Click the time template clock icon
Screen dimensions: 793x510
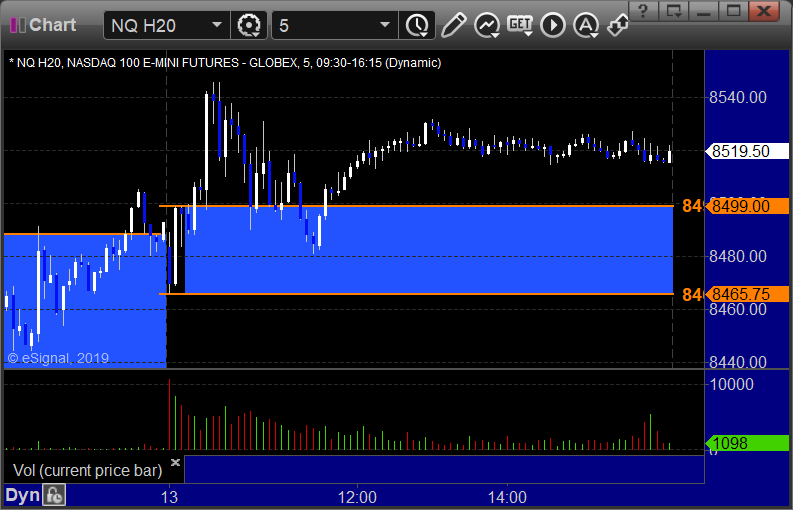(417, 25)
